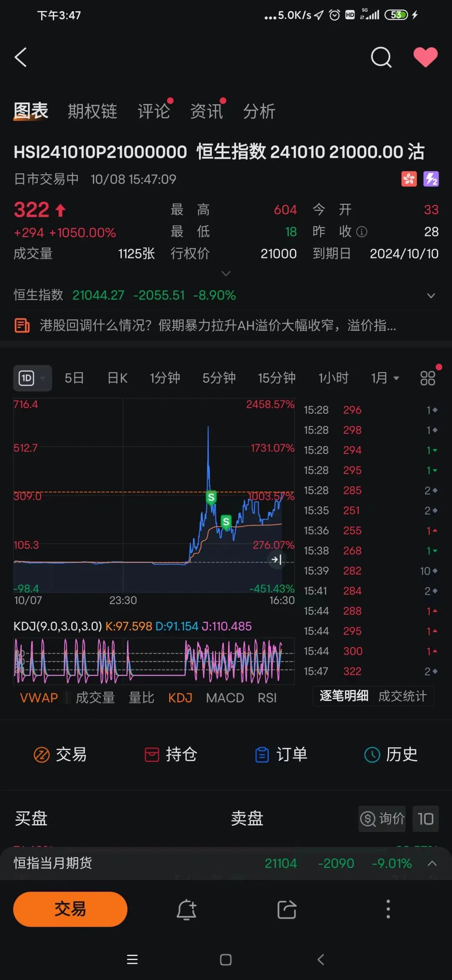This screenshot has width=452, height=980.
Task: Tap the Android home square button
Action: coord(226,959)
